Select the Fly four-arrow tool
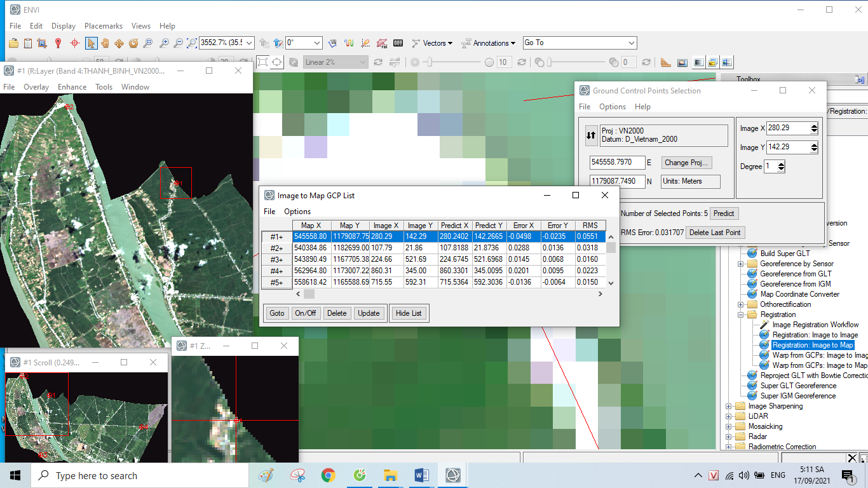868x488 pixels. point(119,43)
